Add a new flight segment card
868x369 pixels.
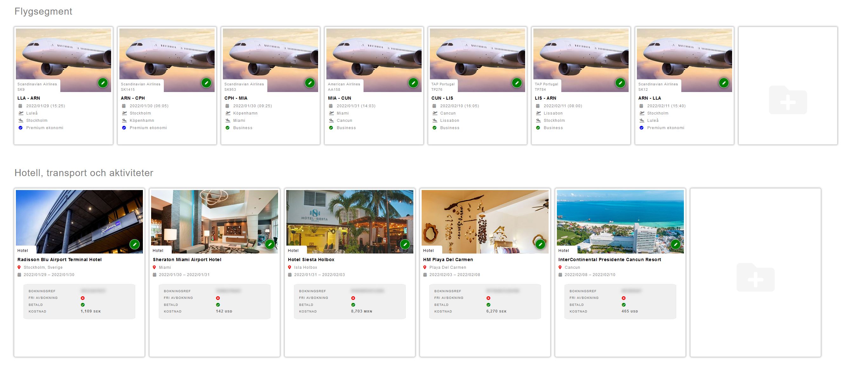787,100
